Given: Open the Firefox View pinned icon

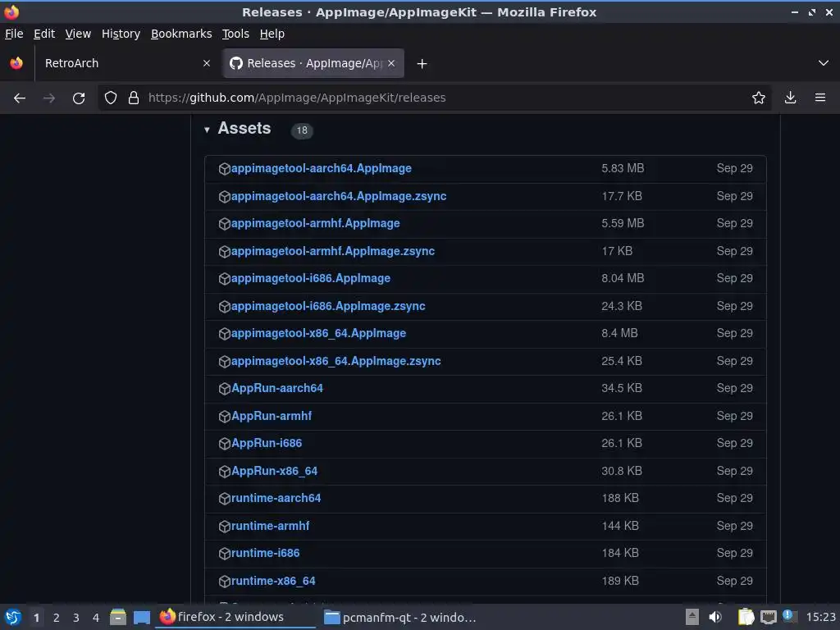Looking at the screenshot, I should [x=16, y=63].
